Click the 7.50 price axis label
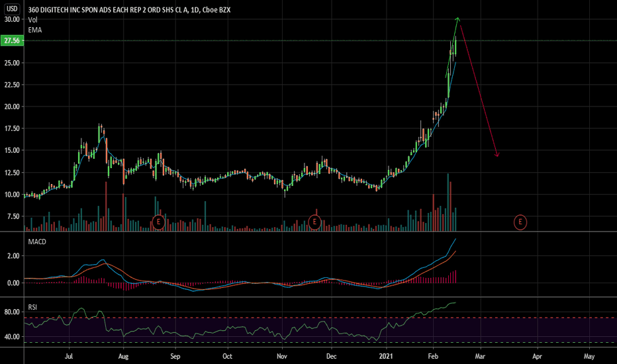 (13, 216)
